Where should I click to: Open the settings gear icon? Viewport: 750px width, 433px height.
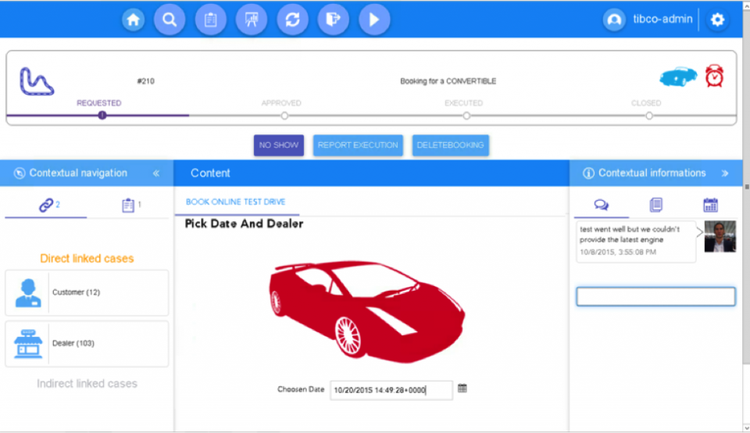[x=717, y=20]
